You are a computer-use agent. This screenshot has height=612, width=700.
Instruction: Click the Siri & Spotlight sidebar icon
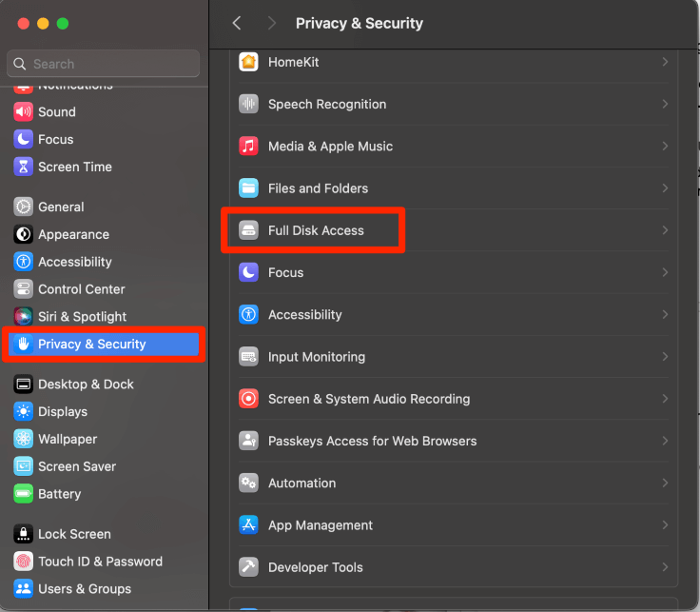[x=23, y=317]
